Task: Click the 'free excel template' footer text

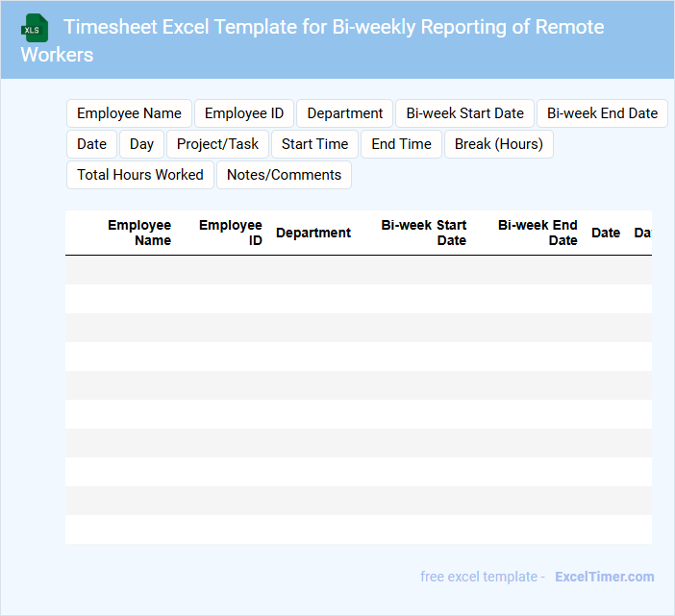Action: coord(479,577)
